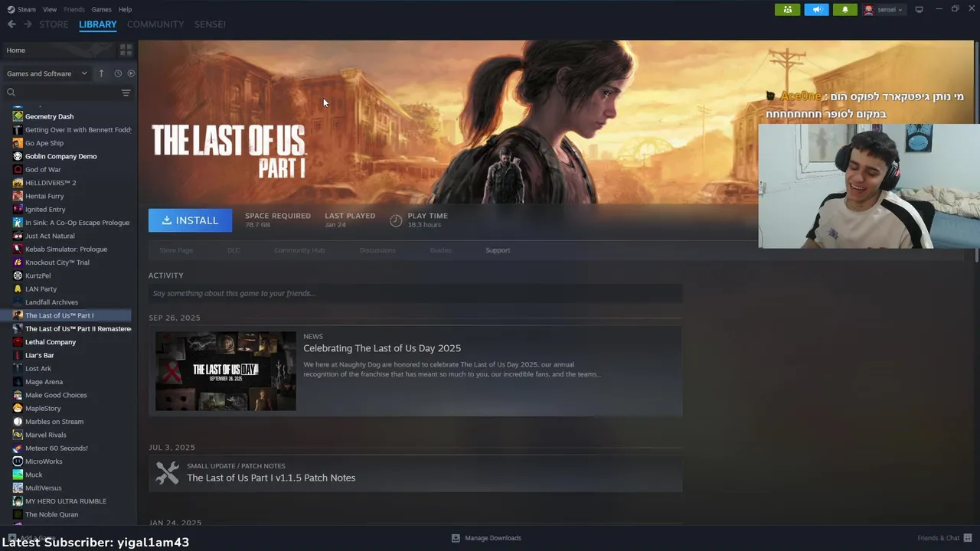Select Geometry Dash game icon
This screenshot has height=551, width=980.
(x=18, y=116)
